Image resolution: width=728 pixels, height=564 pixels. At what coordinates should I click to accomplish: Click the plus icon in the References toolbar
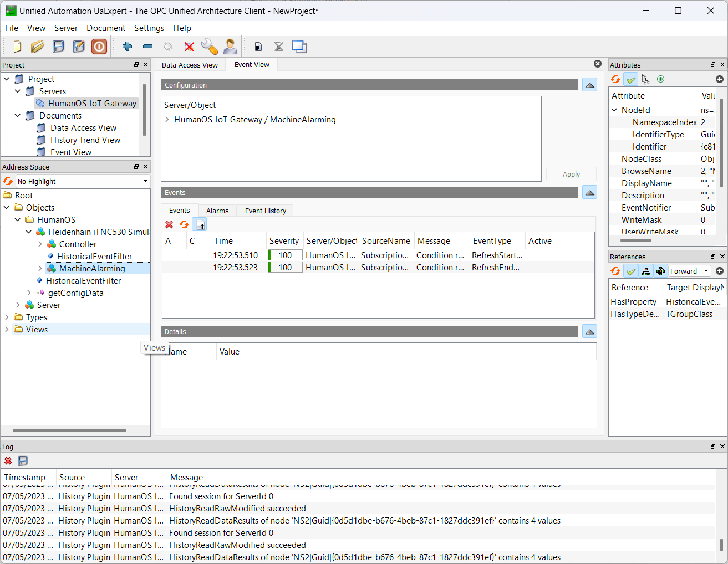click(720, 271)
